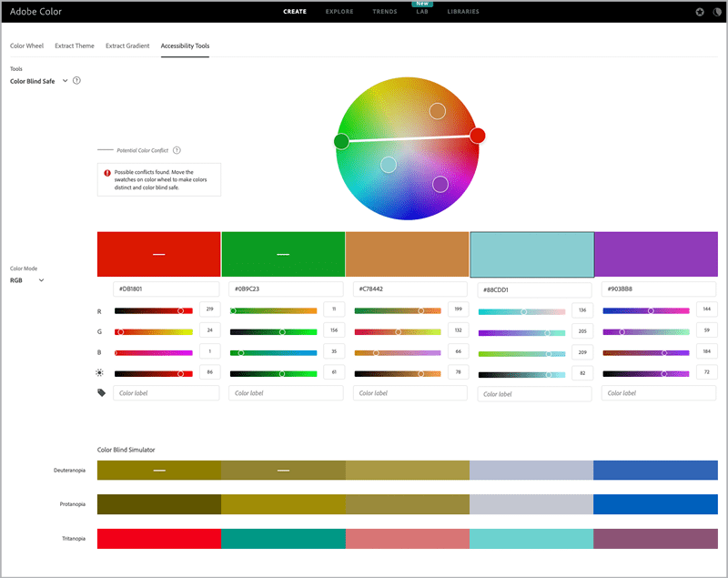
Task: Click the #88CDD1 hex input field
Action: tap(534, 289)
